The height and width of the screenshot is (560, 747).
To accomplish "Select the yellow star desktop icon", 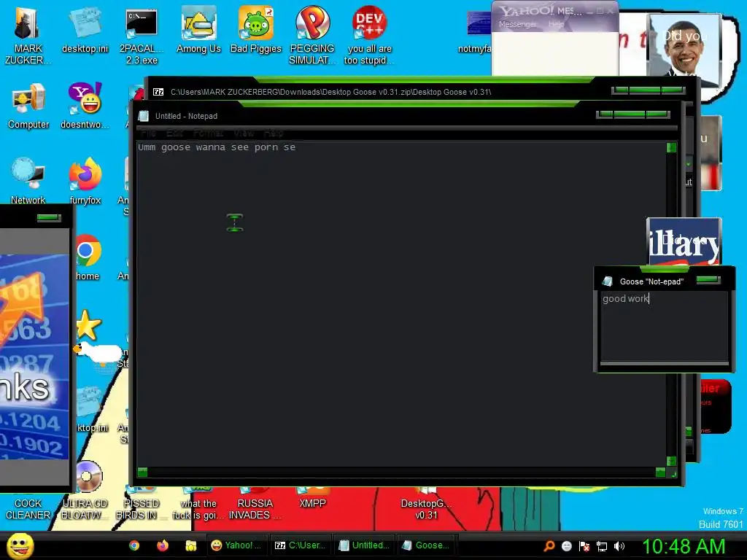I will click(88, 324).
